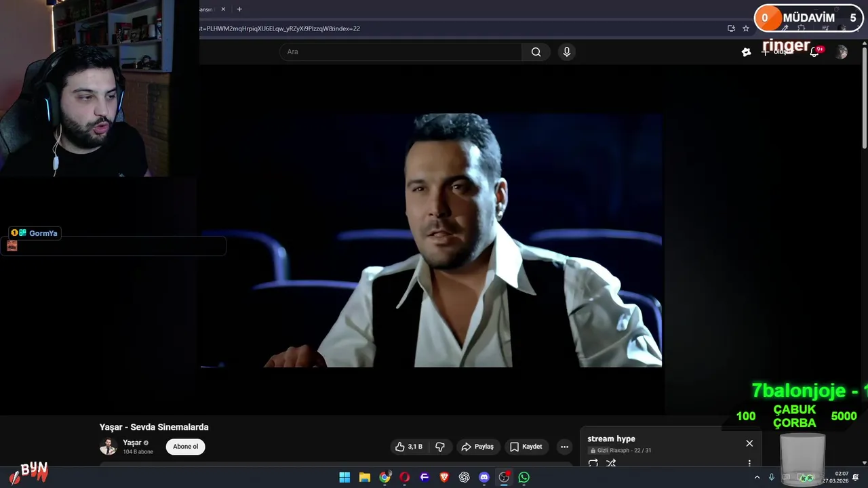Open OBS Studio from the taskbar
This screenshot has width=868, height=488.
504,477
